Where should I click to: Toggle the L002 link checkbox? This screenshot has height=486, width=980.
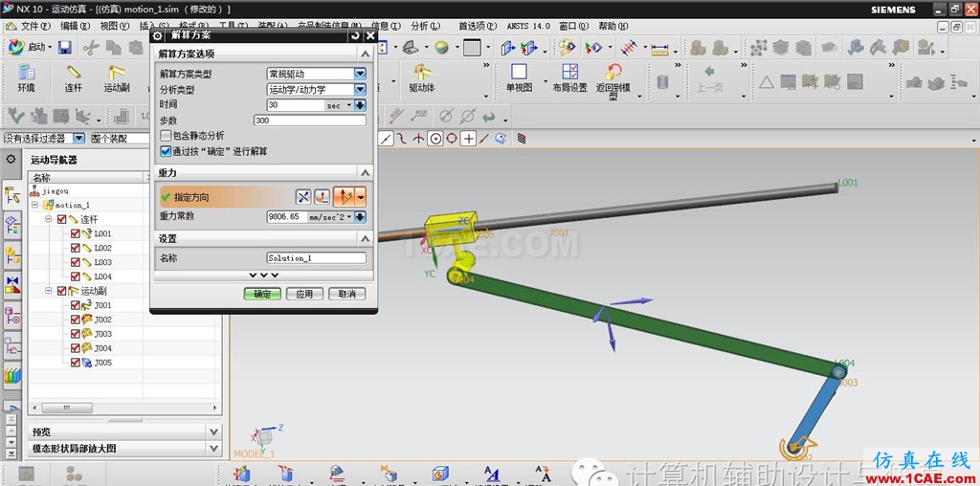coord(76,248)
